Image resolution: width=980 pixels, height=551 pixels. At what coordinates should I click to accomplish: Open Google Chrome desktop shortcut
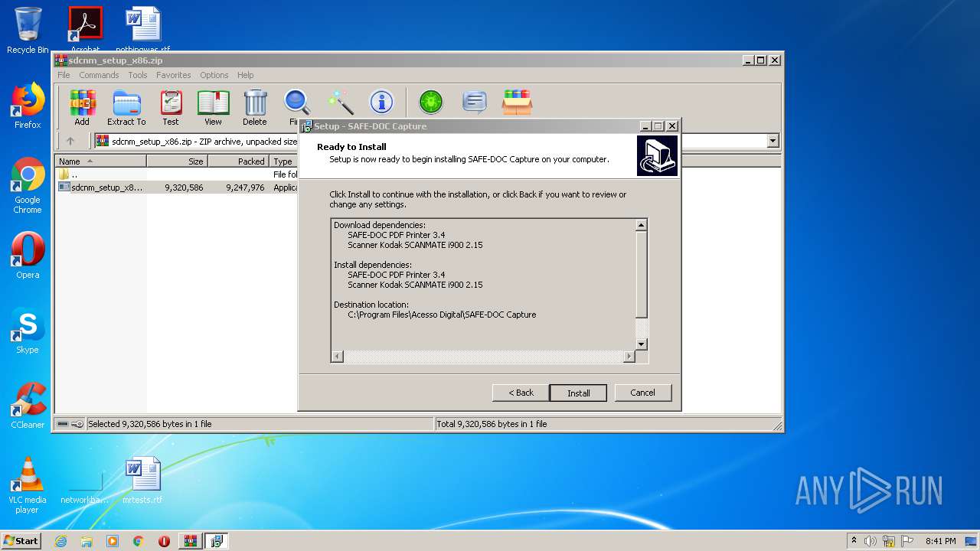28,185
